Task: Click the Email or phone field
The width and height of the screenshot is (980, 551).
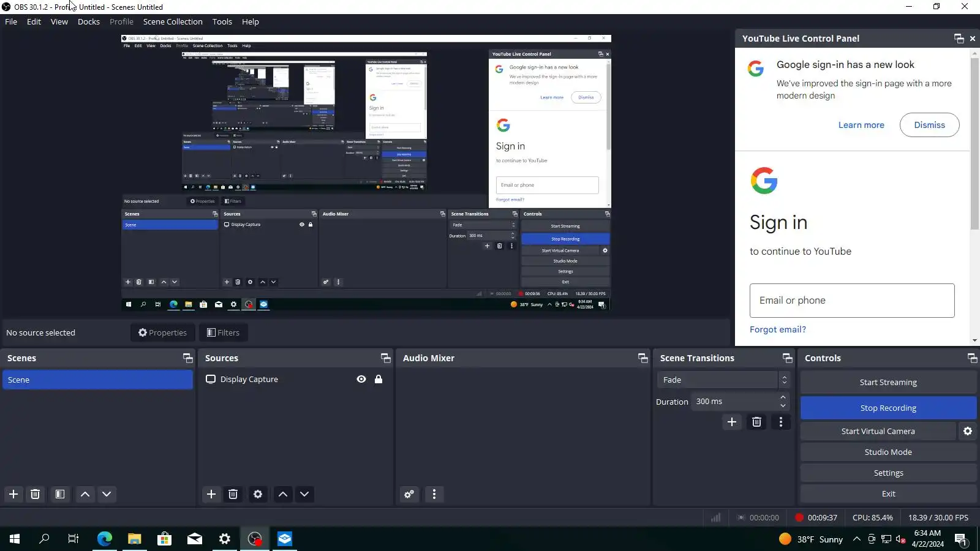Action: [852, 300]
